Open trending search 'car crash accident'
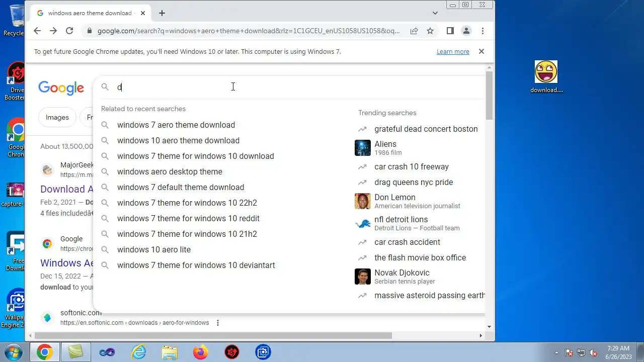Screen dimensions: 644x362 407,242
